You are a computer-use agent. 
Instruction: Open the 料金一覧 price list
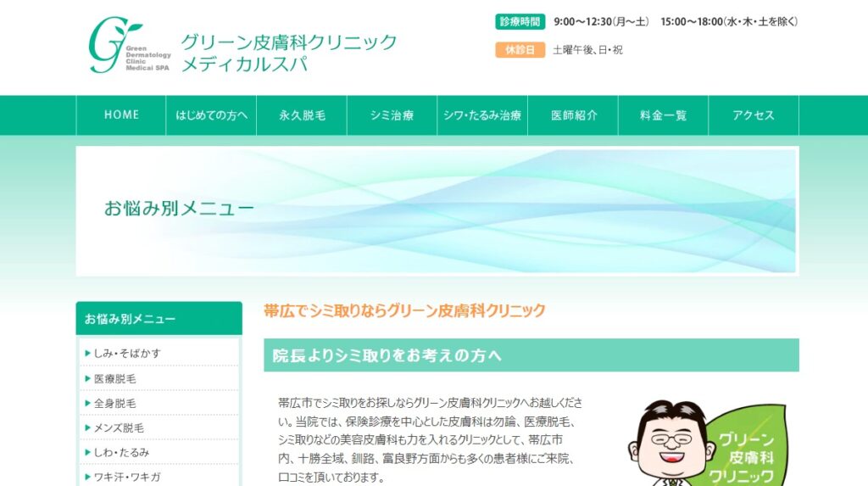coord(663,115)
